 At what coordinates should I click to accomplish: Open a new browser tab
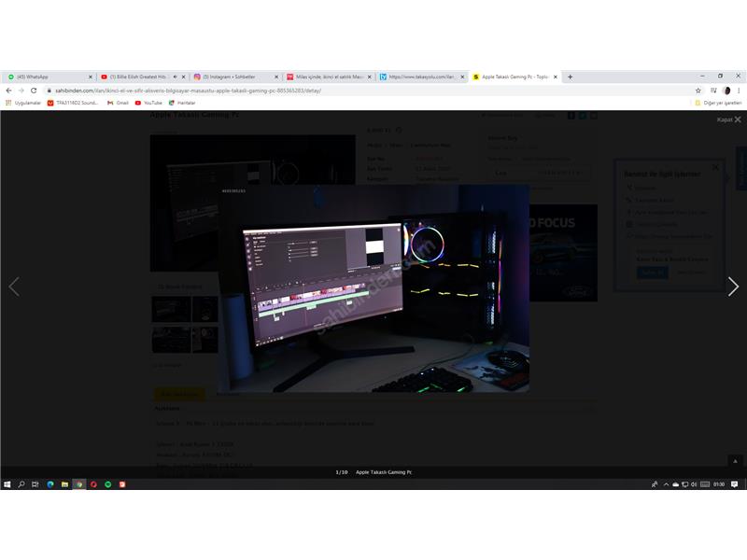(570, 77)
